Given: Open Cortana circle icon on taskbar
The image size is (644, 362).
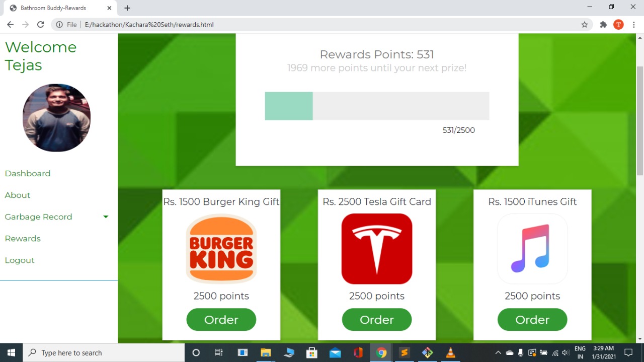Looking at the screenshot, I should 196,352.
